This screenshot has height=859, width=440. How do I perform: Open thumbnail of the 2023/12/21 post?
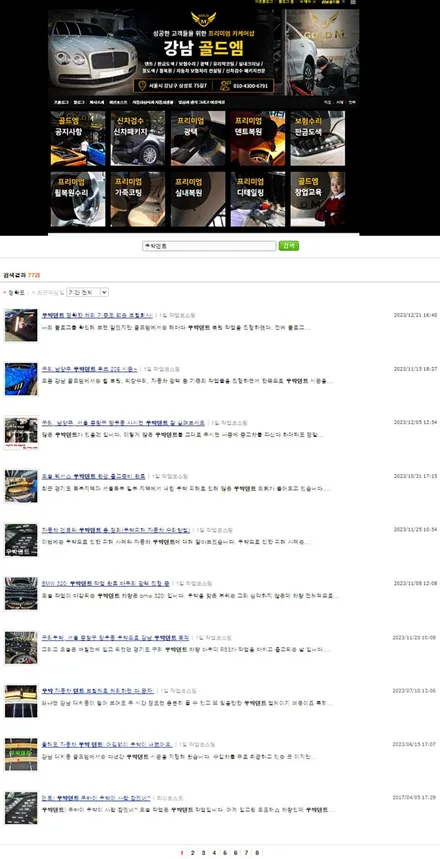coord(21,325)
